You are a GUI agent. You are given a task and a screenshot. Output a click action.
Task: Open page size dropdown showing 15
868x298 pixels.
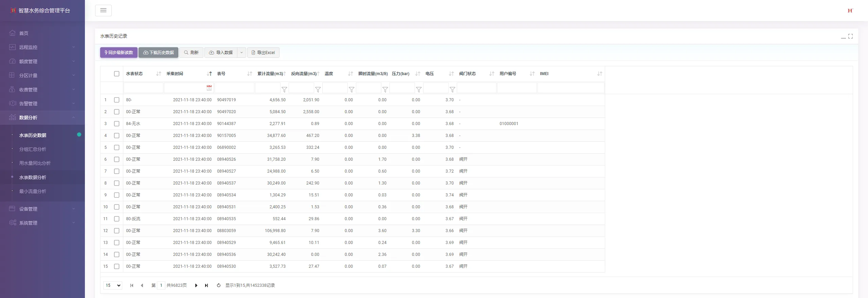[113, 285]
